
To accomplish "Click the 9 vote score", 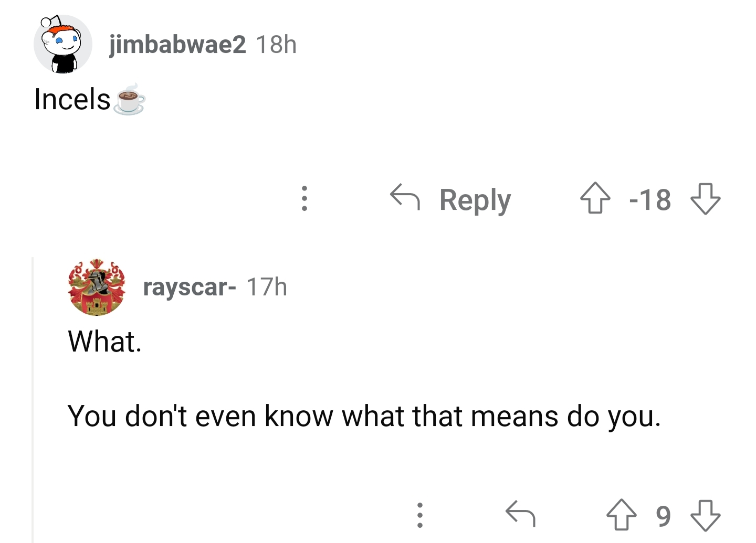I will click(x=664, y=516).
